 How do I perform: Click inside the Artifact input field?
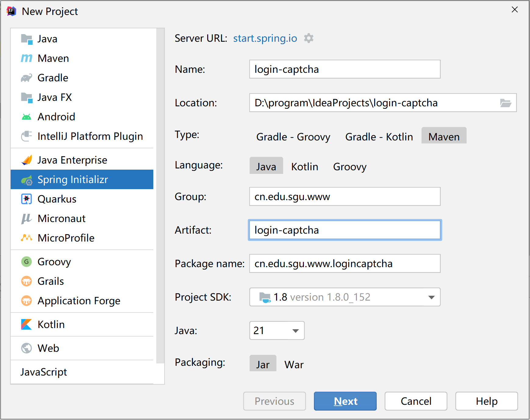click(344, 230)
